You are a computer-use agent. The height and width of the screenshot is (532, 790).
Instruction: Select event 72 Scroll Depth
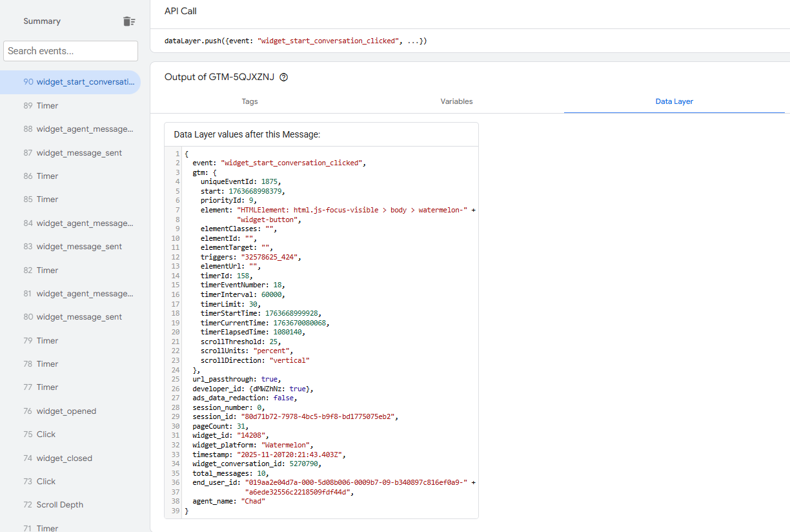click(70, 505)
